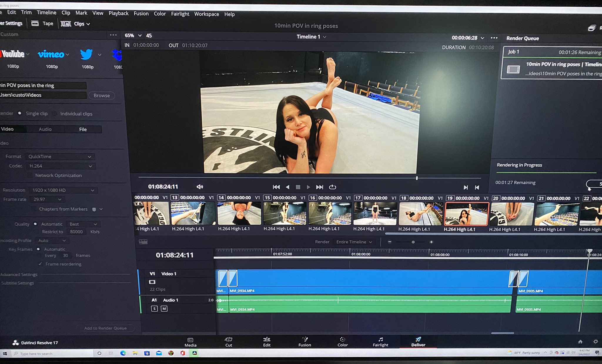Switch to the Cut page
Screen dimensions: 602x364
(229, 342)
